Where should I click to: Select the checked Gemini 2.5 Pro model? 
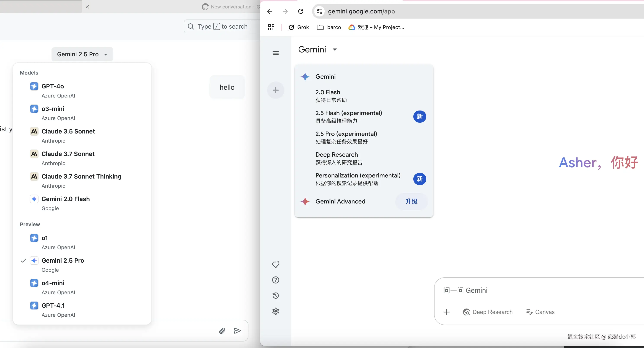click(63, 261)
